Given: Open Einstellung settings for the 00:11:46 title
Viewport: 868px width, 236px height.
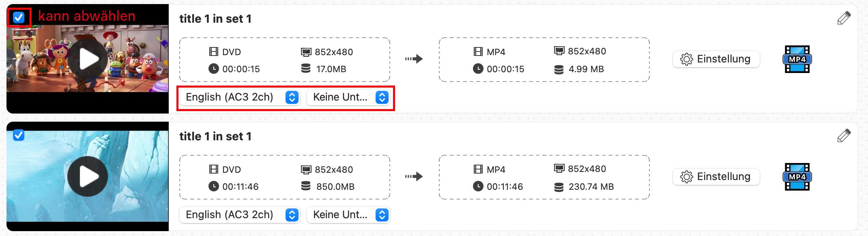Looking at the screenshot, I should pos(716,177).
